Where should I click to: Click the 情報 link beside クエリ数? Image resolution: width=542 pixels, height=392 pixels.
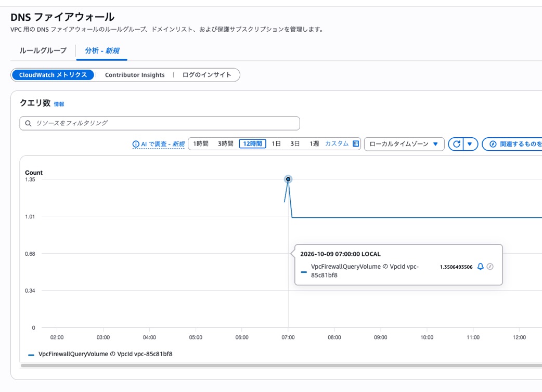click(59, 104)
